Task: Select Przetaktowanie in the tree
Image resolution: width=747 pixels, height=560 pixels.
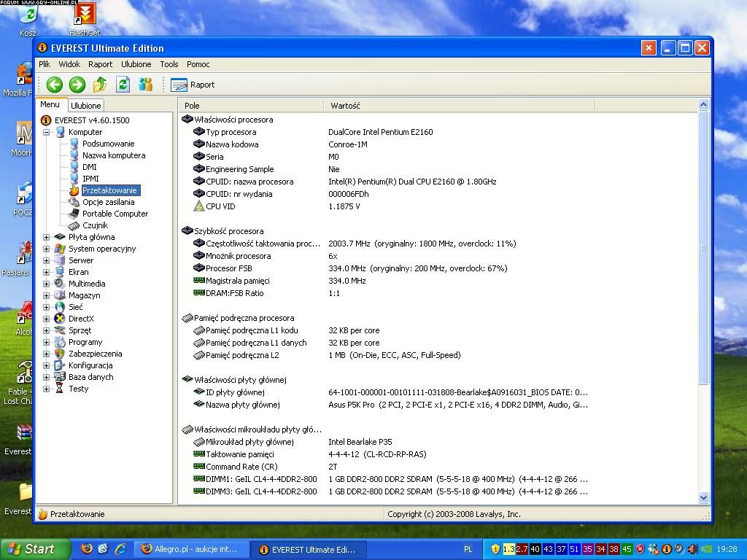Action: (110, 190)
